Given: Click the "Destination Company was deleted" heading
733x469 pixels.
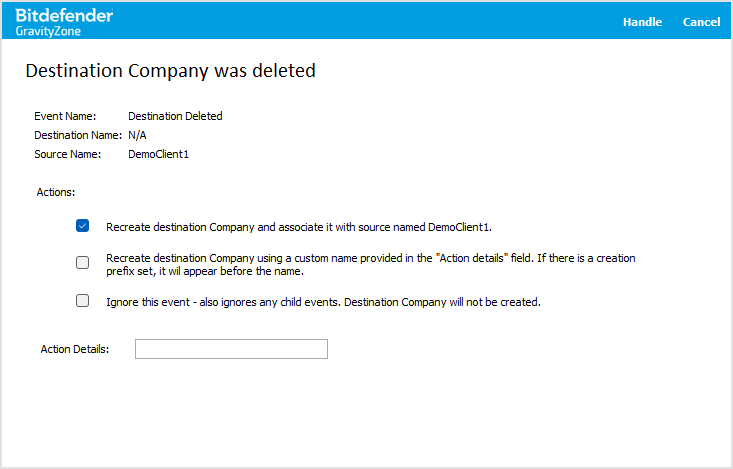Looking at the screenshot, I should [170, 71].
